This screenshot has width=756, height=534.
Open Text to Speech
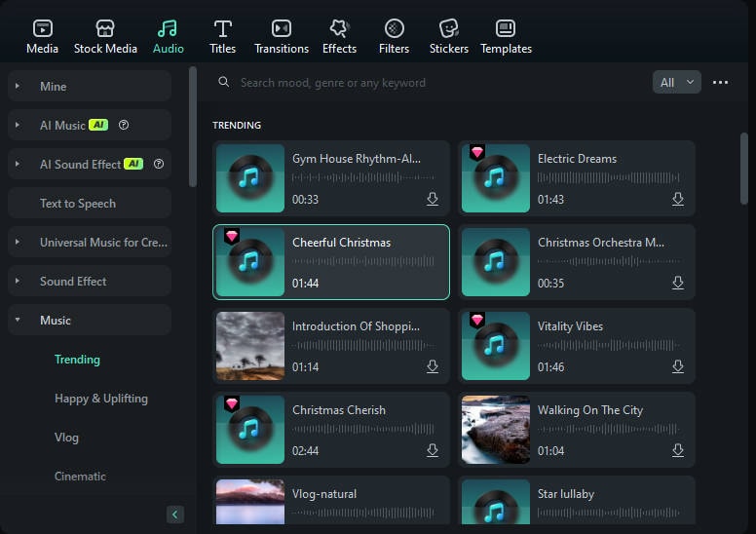90,204
